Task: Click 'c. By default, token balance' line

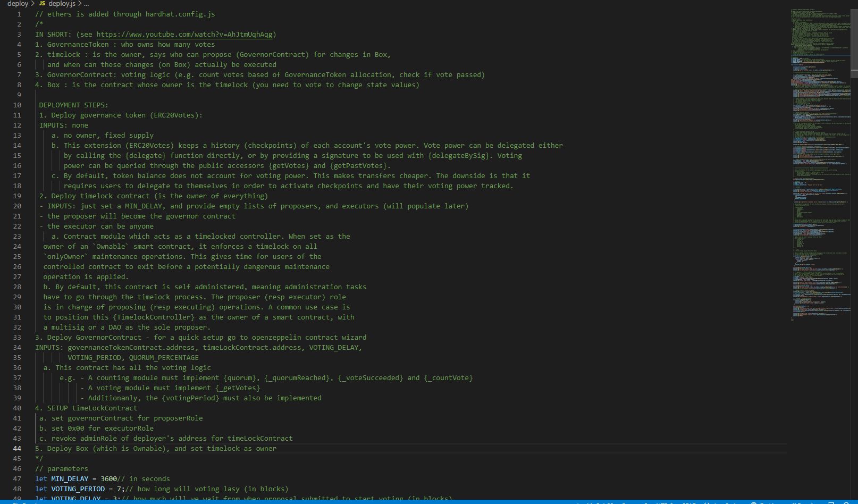Action: (x=291, y=175)
